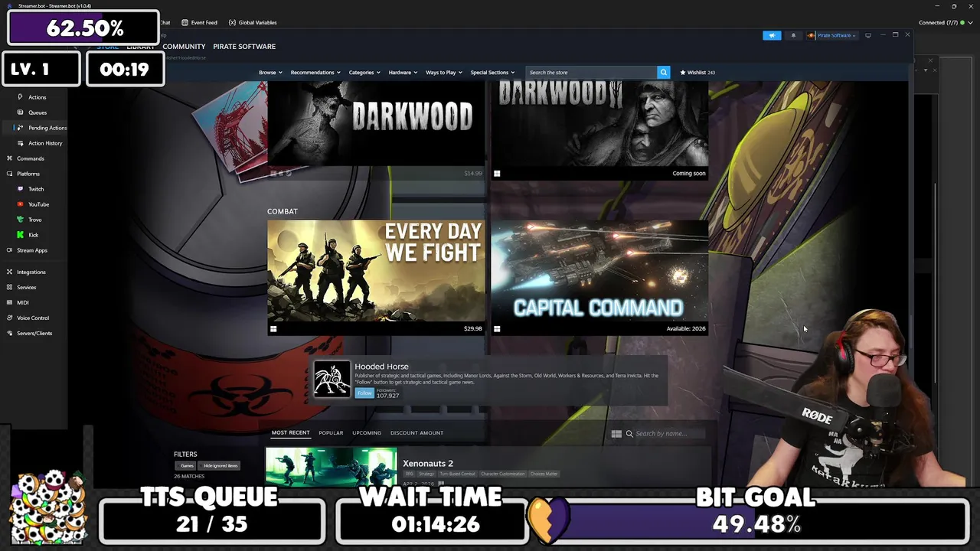Select UPCOMING sort tab
The height and width of the screenshot is (551, 980).
367,433
